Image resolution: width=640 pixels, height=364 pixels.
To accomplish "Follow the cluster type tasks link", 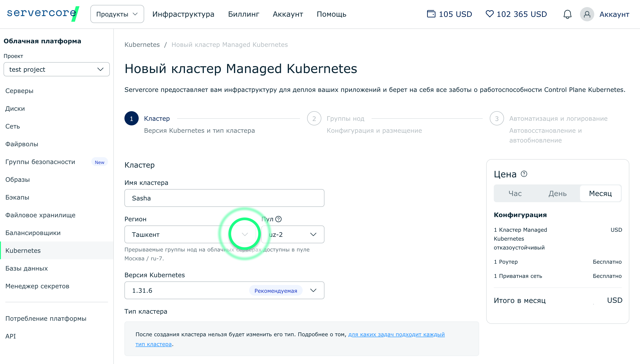I will click(x=396, y=334).
